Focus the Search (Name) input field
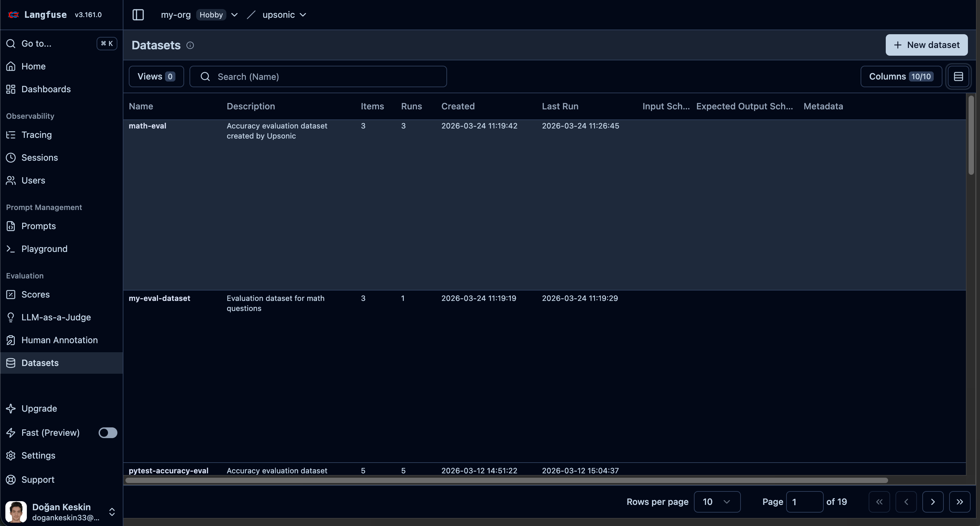 pyautogui.click(x=318, y=76)
